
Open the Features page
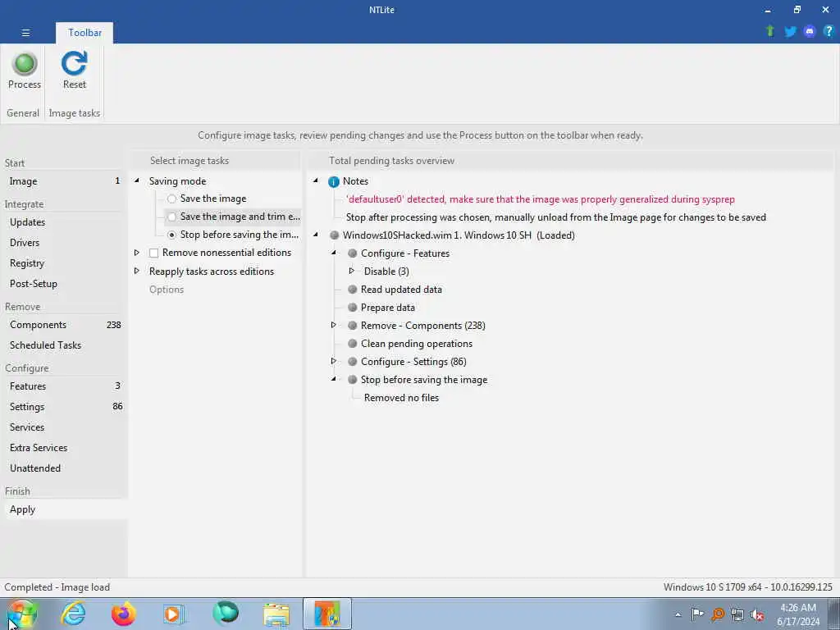(x=64, y=386)
